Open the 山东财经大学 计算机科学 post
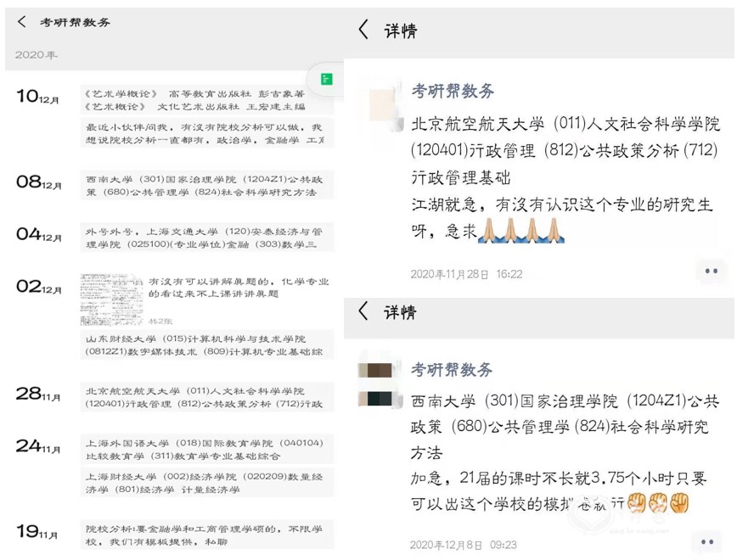737x560 pixels. coord(207,344)
